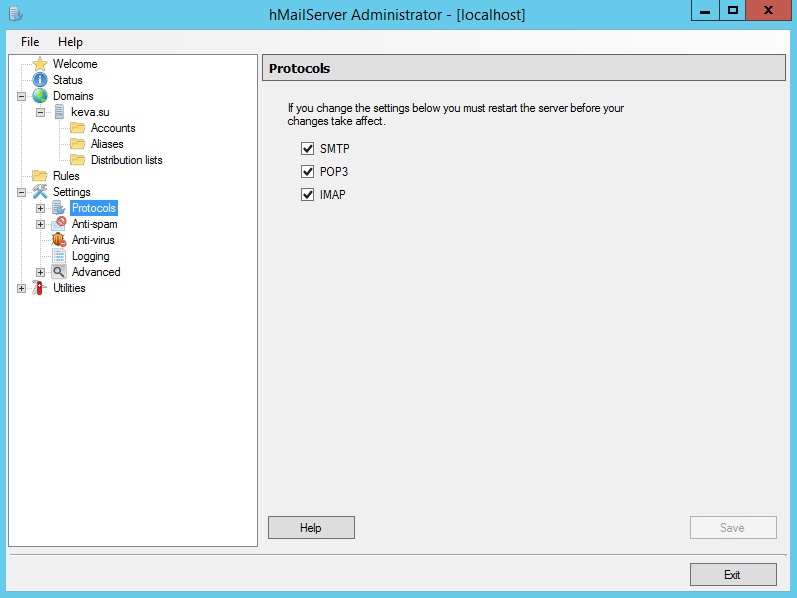Click the Settings tools icon
Image resolution: width=797 pixels, height=598 pixels.
click(x=40, y=192)
